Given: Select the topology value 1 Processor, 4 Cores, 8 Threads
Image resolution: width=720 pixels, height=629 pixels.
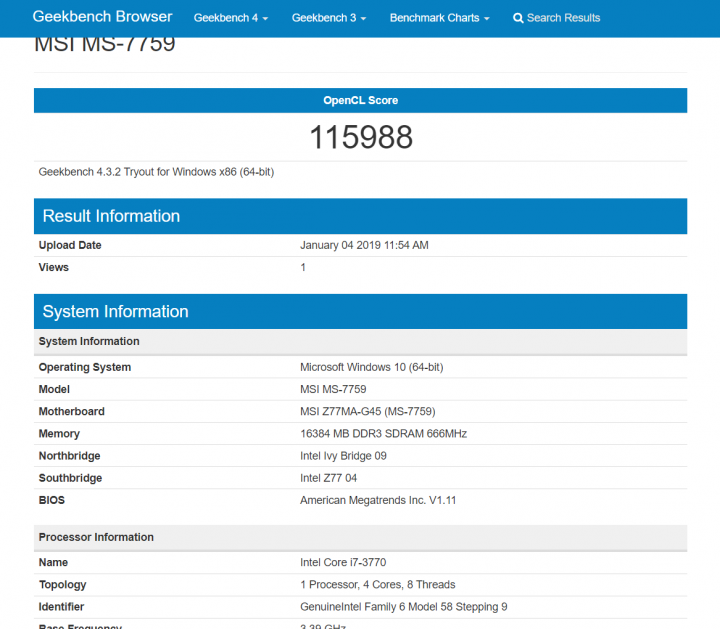Looking at the screenshot, I should coord(377,584).
